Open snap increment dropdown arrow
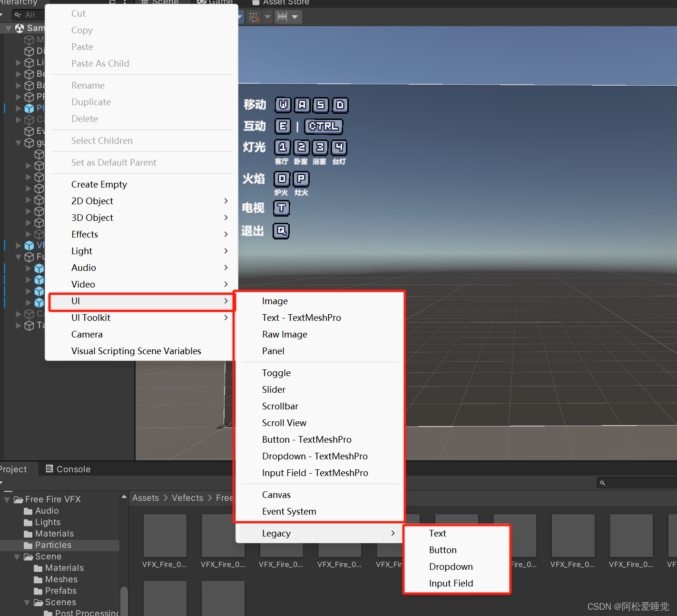The height and width of the screenshot is (616, 677). pyautogui.click(x=295, y=17)
